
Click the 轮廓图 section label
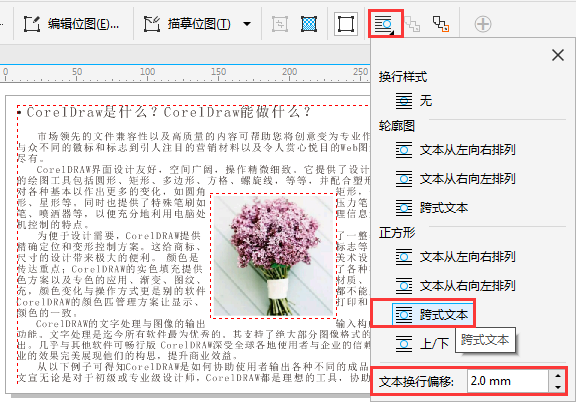397,126
